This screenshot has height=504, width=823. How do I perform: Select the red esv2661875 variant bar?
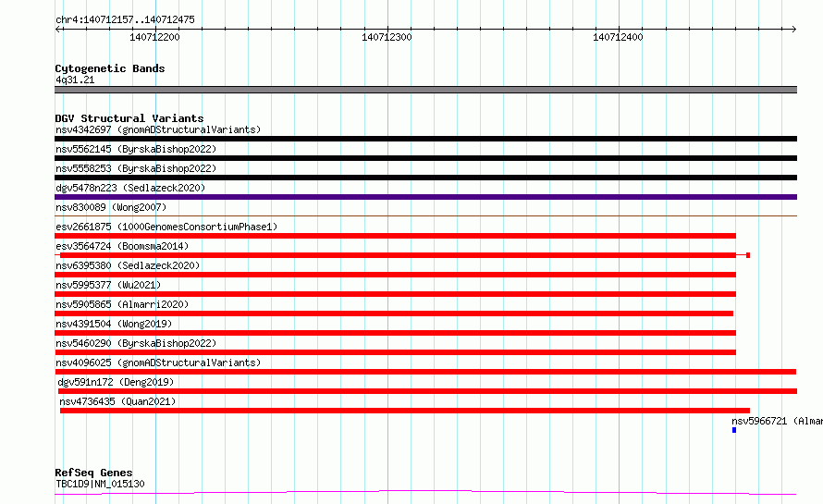point(395,236)
